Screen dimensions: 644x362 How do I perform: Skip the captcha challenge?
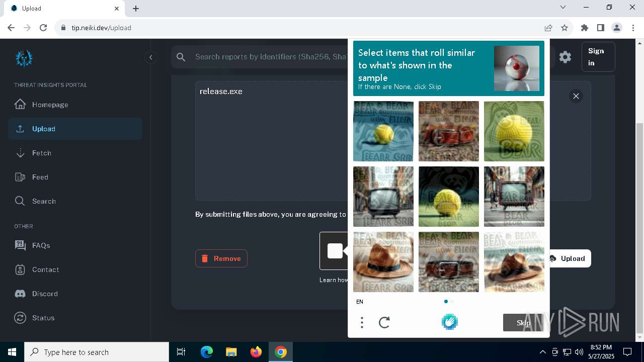(x=523, y=323)
